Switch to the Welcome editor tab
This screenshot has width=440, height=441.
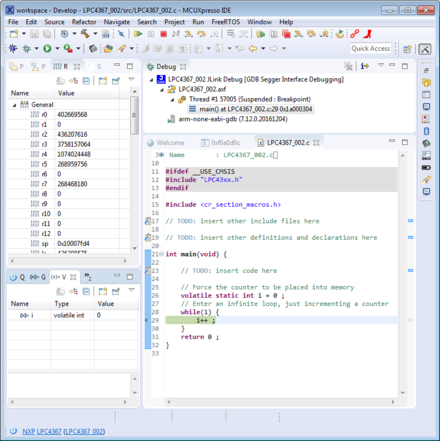click(166, 143)
